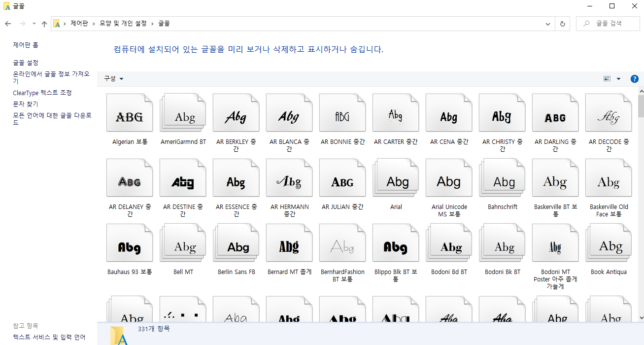Image resolution: width=644 pixels, height=345 pixels.
Task: Open the recent locations dropdown arrow
Action: coord(34,24)
